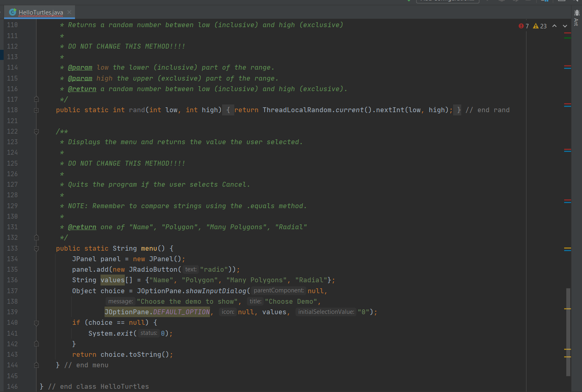Open the Add Configuration dropdown
Screen dimensions: 582x392
(447, 1)
